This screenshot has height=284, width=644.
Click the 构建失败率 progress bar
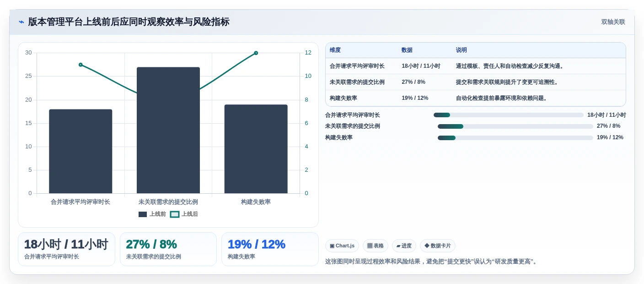(x=515, y=138)
